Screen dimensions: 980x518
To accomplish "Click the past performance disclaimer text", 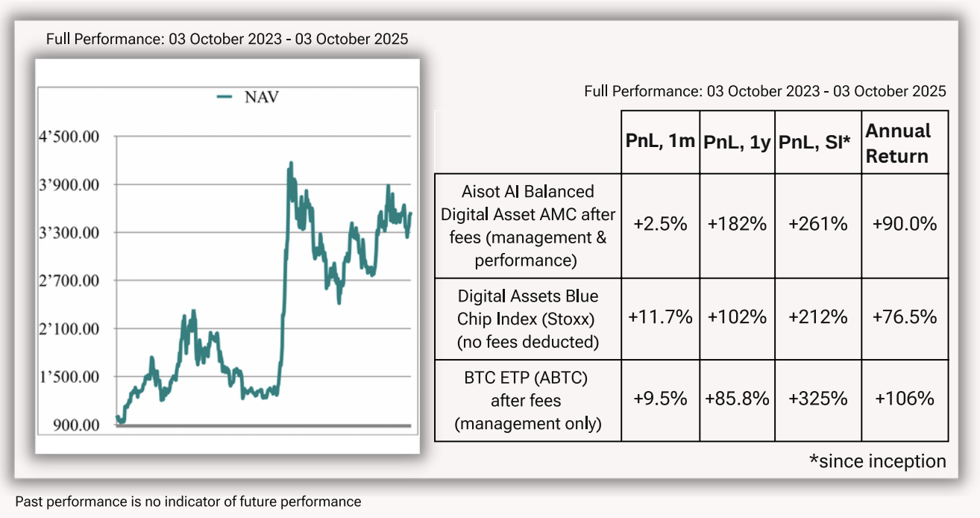I will point(188,502).
